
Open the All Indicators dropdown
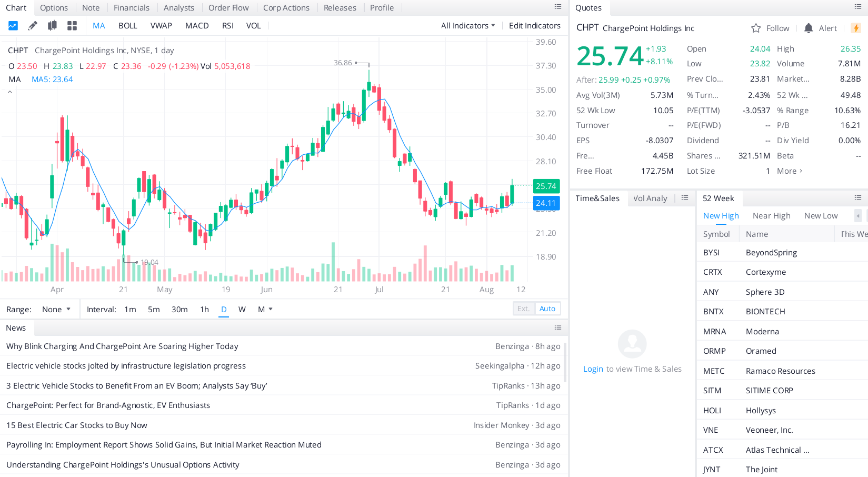click(x=468, y=26)
